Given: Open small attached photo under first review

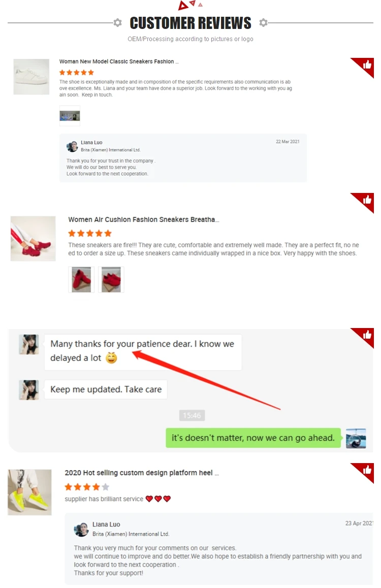Looking at the screenshot, I should [x=70, y=116].
